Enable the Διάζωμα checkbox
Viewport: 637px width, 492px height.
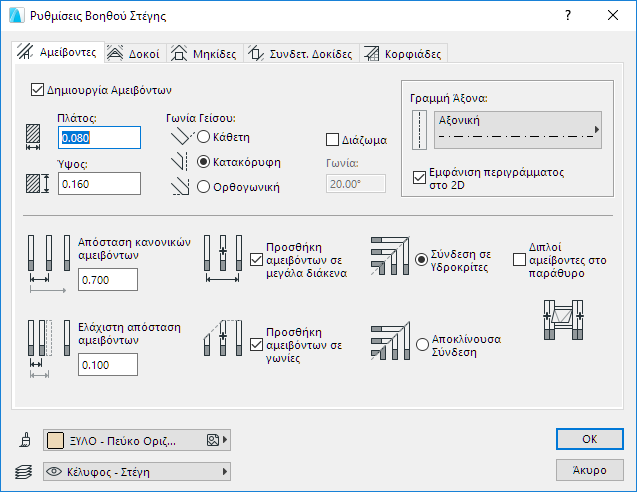click(334, 140)
